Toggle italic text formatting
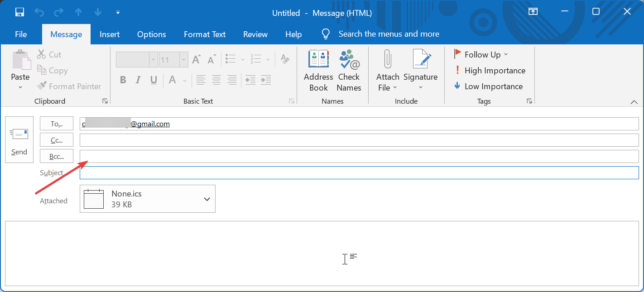The width and height of the screenshot is (644, 292). tap(138, 80)
